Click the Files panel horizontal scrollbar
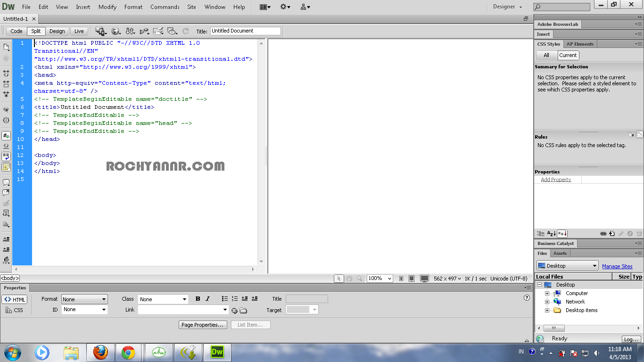This screenshot has width=644, height=362. (589, 328)
